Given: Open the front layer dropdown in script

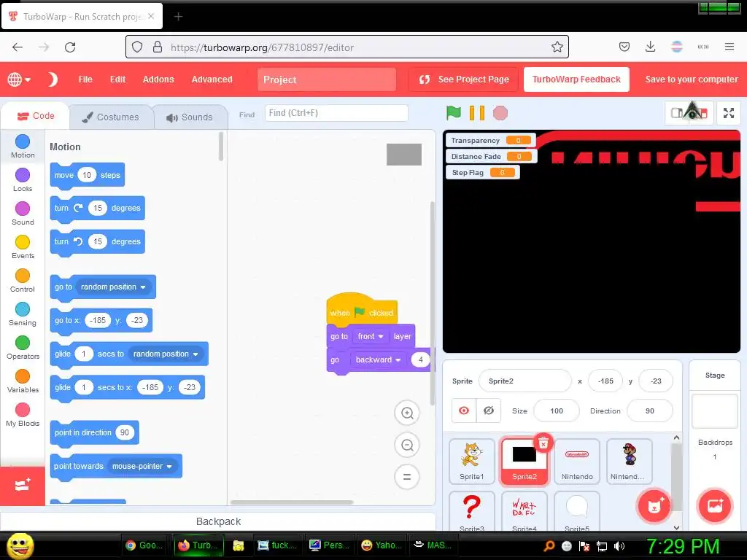Looking at the screenshot, I should [x=371, y=336].
